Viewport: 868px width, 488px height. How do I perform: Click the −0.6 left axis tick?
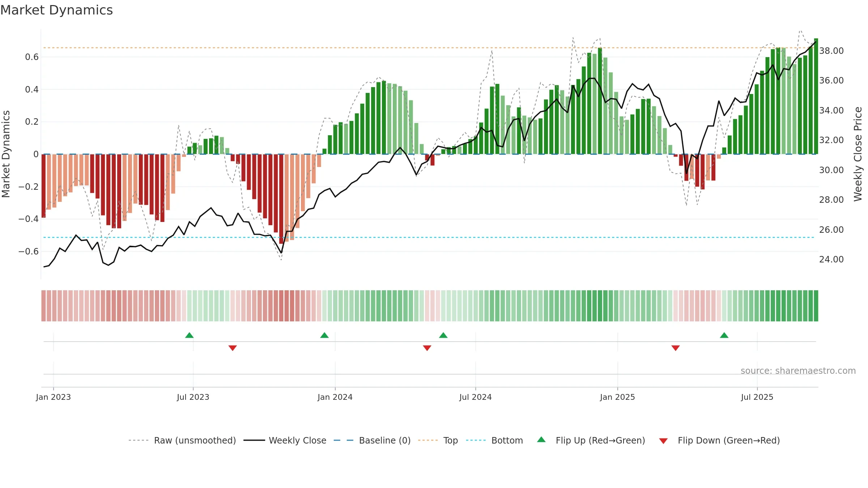pos(29,251)
